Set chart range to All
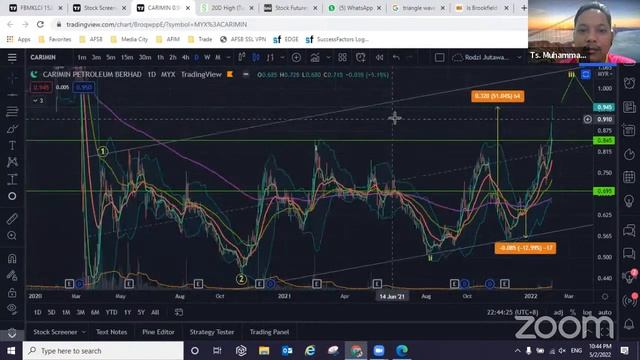This screenshot has width=640, height=360. click(155, 312)
